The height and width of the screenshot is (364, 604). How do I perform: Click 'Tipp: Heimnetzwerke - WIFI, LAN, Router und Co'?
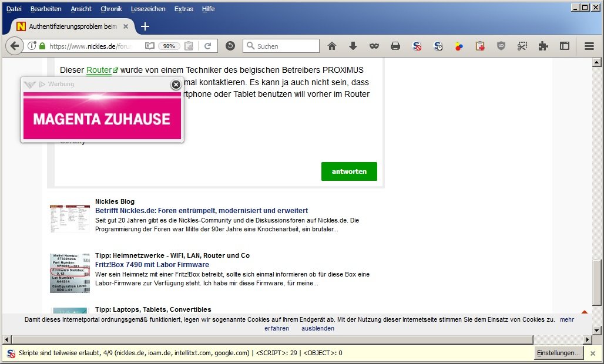pyautogui.click(x=172, y=255)
